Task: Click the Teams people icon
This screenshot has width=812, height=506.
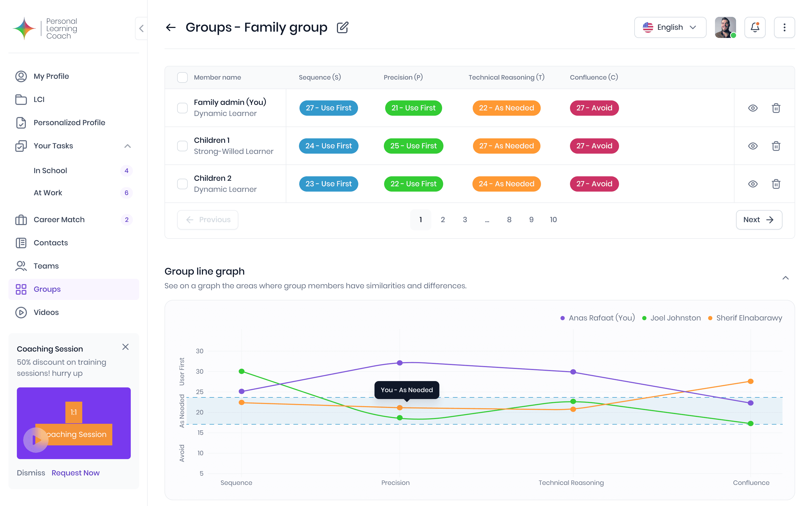Action: pyautogui.click(x=21, y=266)
